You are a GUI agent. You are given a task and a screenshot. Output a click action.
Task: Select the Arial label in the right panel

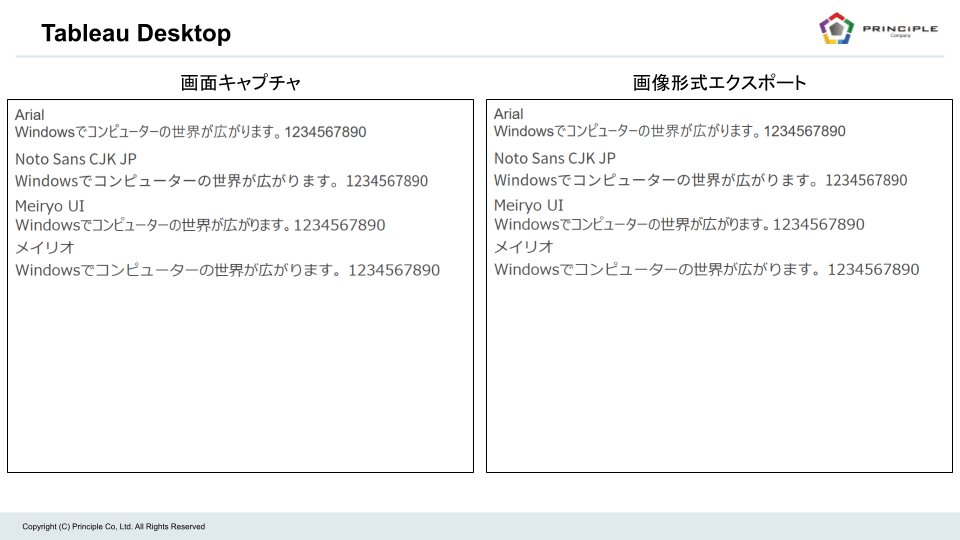coord(509,114)
